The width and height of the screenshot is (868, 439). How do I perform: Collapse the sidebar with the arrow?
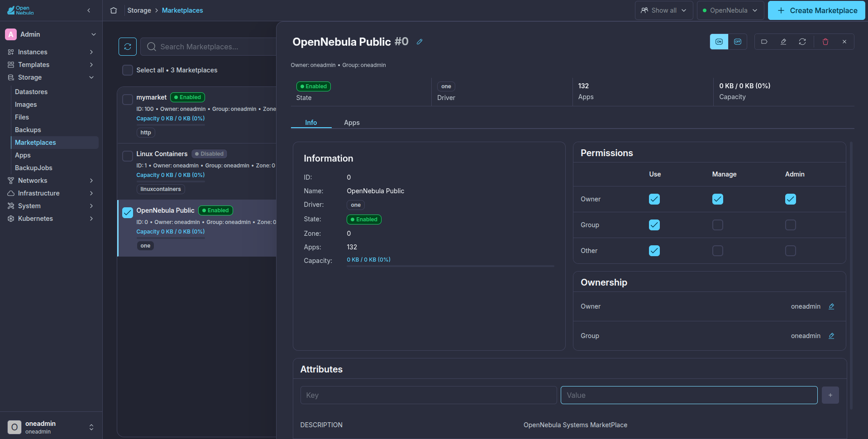tap(89, 10)
